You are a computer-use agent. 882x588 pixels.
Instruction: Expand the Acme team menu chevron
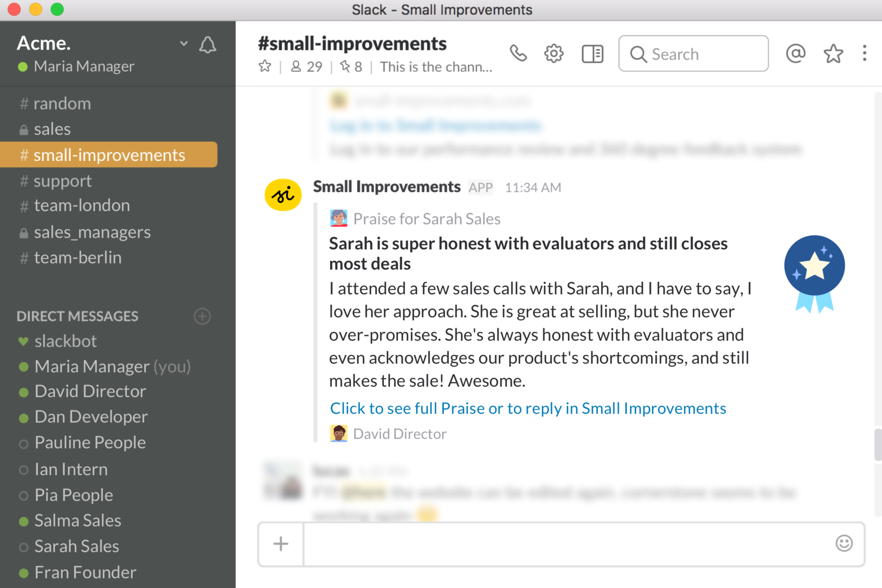tap(184, 44)
